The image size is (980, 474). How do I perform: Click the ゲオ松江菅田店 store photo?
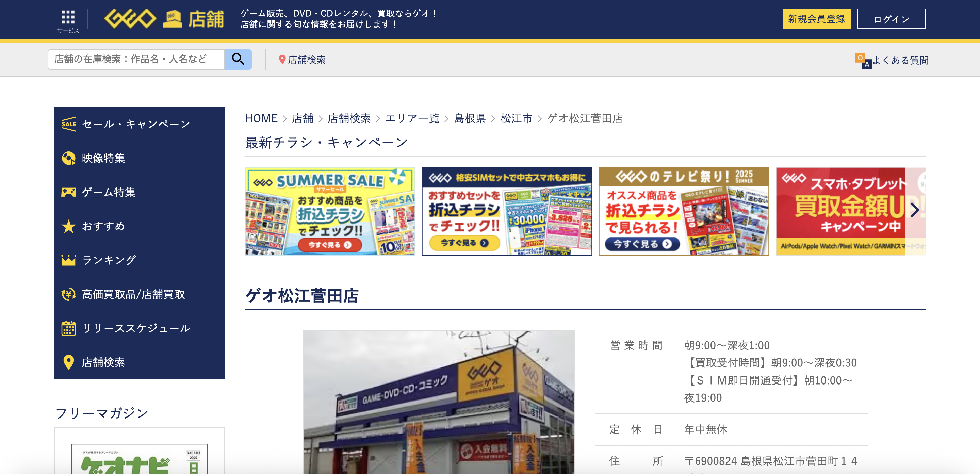439,402
